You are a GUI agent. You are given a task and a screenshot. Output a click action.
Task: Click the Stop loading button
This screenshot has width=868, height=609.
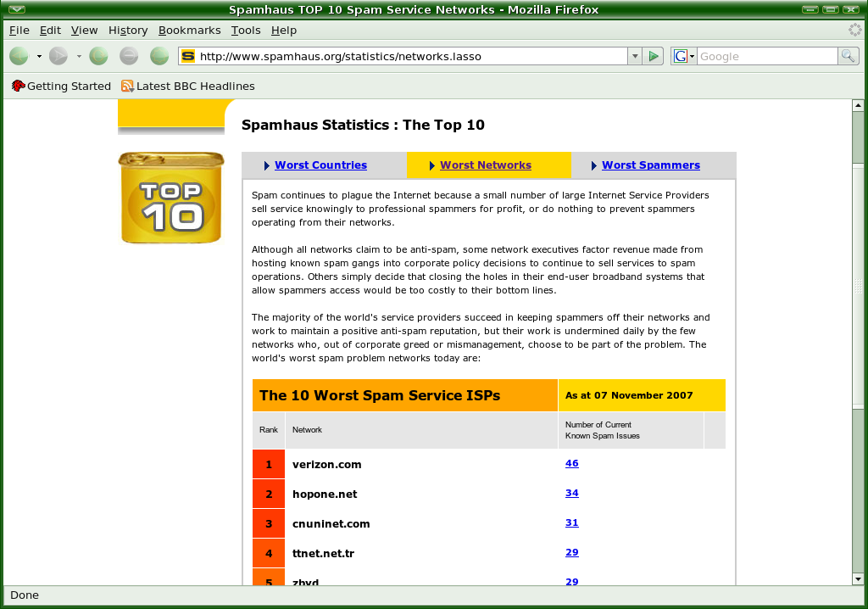(129, 56)
